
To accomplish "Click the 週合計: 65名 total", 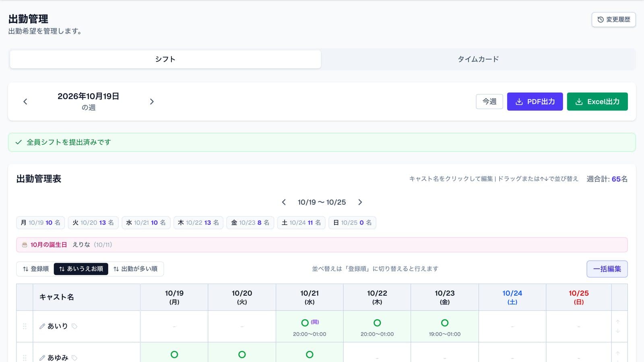I will (607, 179).
